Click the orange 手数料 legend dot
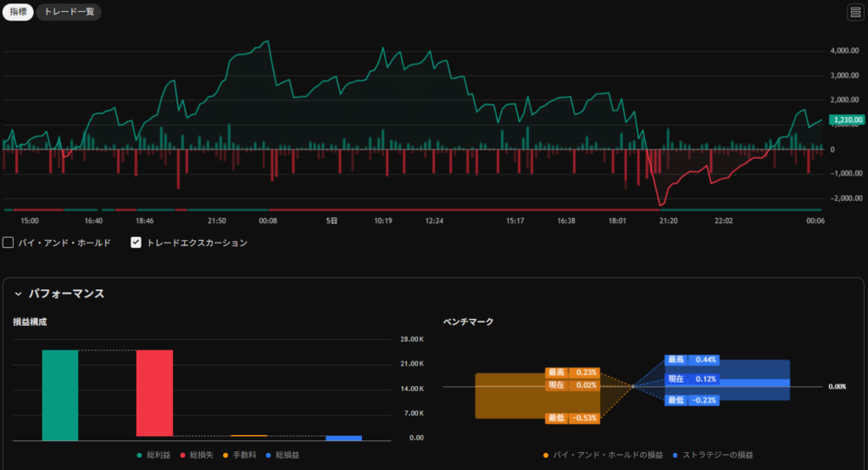The height and width of the screenshot is (470, 868). coord(225,456)
